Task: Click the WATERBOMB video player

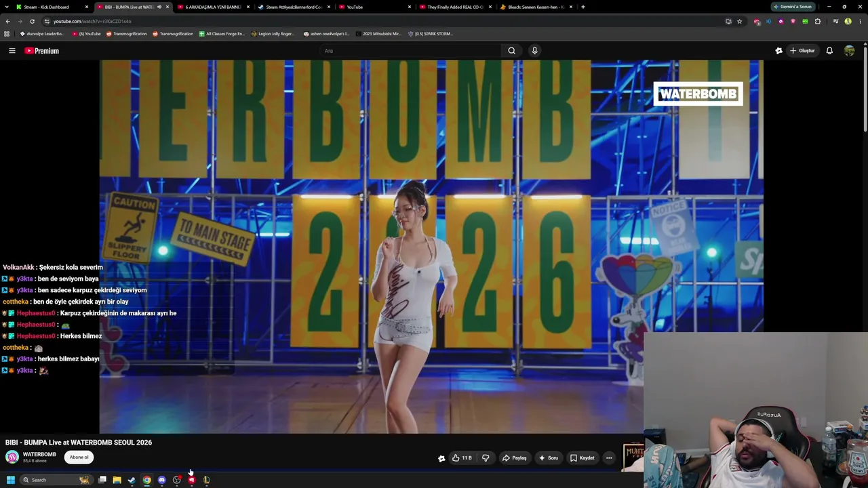Action: [x=431, y=247]
